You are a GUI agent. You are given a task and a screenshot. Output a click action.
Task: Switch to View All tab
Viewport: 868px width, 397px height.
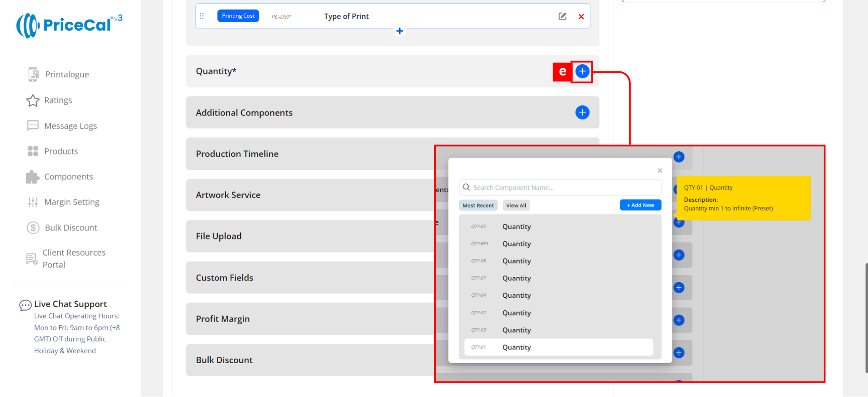pyautogui.click(x=516, y=206)
